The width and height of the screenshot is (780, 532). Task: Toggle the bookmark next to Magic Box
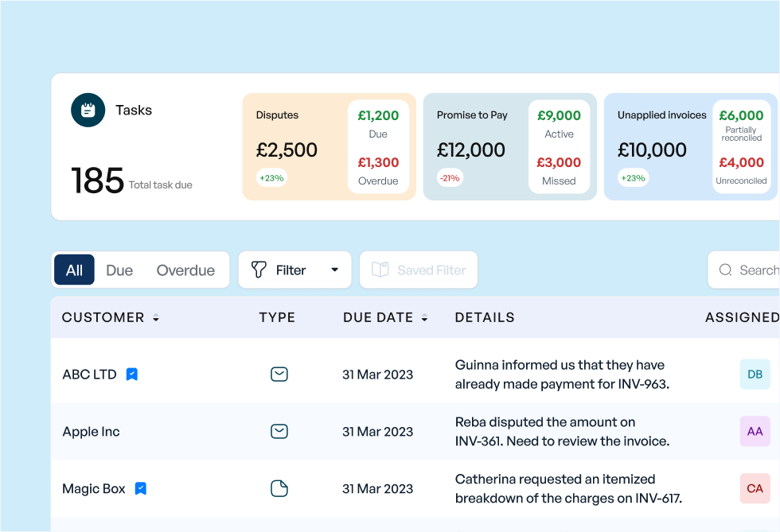[139, 488]
